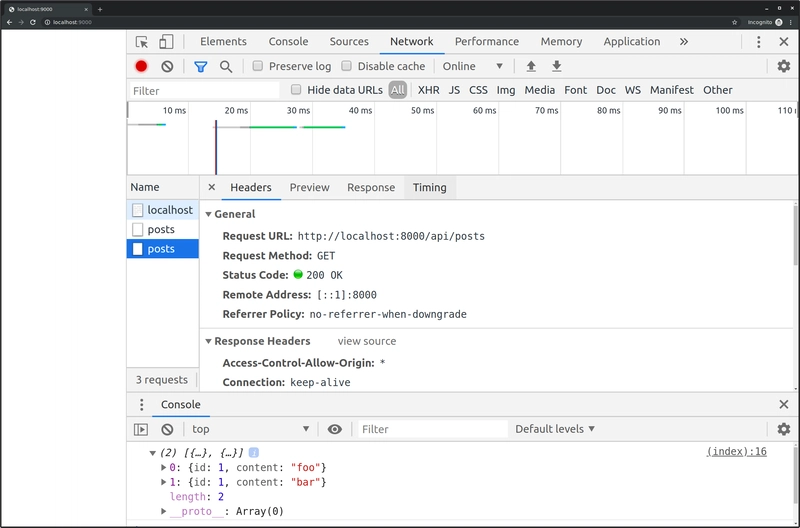Close the DevTools panel
800x528 pixels.
(784, 42)
